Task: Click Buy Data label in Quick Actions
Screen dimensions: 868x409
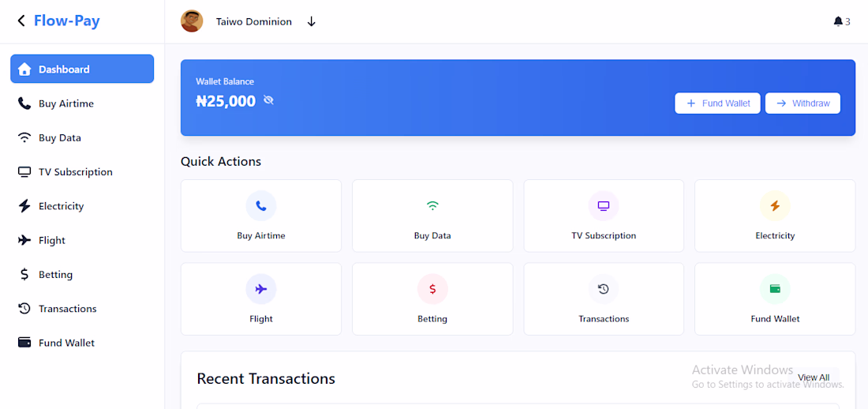Action: (x=432, y=235)
